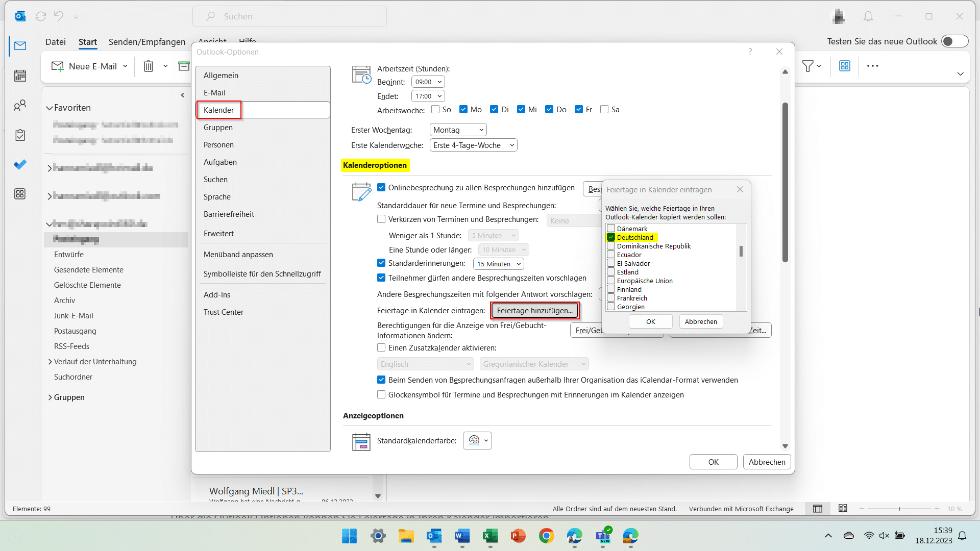Collapse the Favoriten folder group
The width and height of the screenshot is (980, 551).
pos(50,108)
